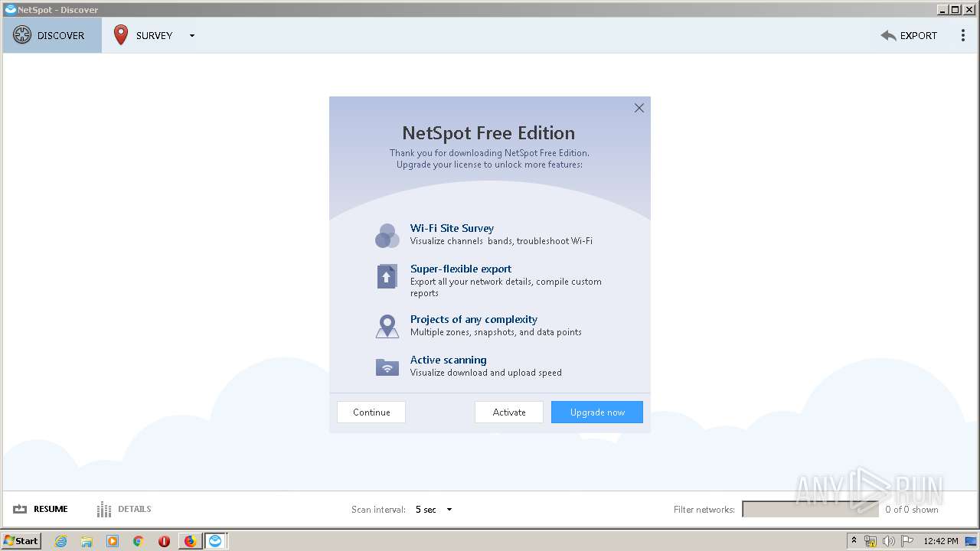This screenshot has width=980, height=551.
Task: Open Windows Explorer folder in taskbar
Action: 87,541
